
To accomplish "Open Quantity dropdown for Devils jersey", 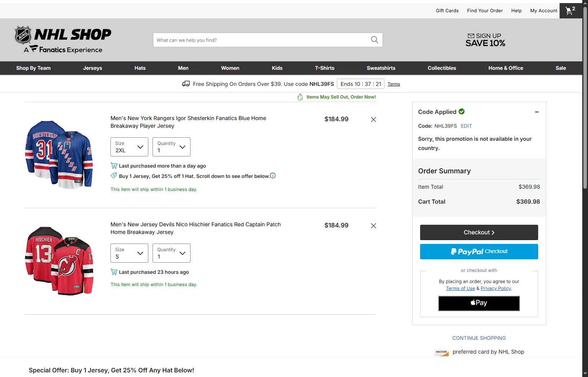I will (171, 253).
